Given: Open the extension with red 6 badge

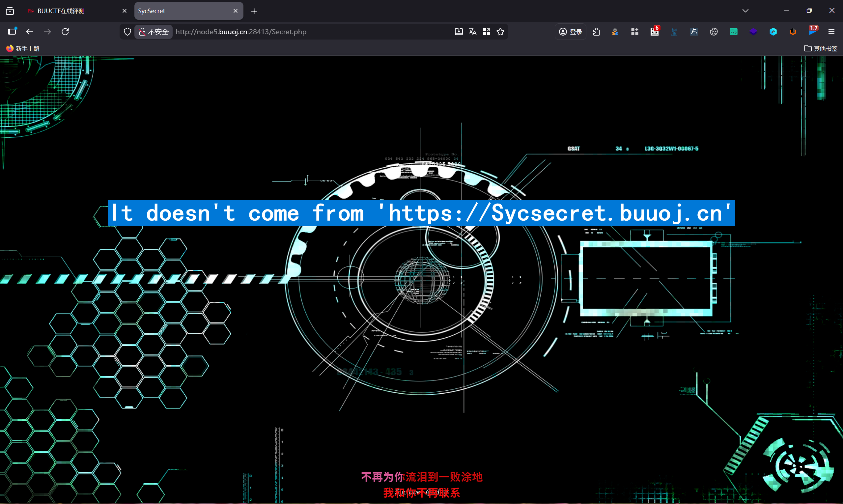Looking at the screenshot, I should click(x=654, y=32).
